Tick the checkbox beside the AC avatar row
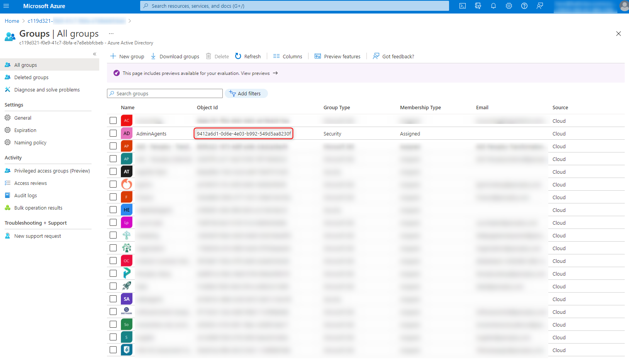Image resolution: width=629 pixels, height=364 pixels. tap(113, 120)
